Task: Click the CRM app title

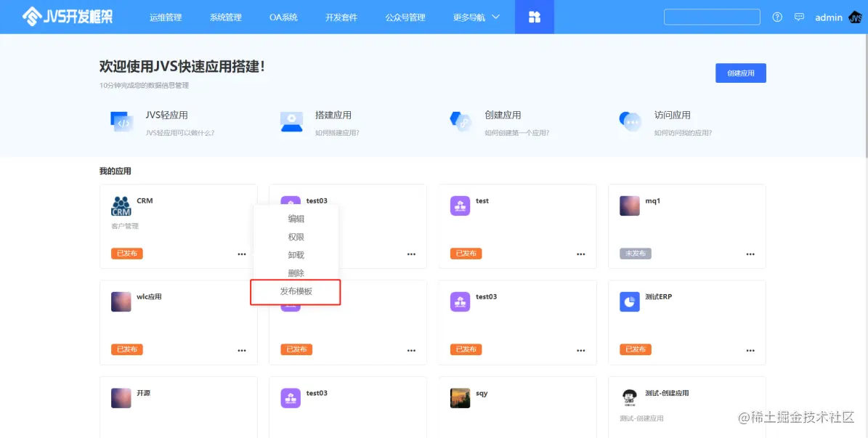Action: click(145, 200)
